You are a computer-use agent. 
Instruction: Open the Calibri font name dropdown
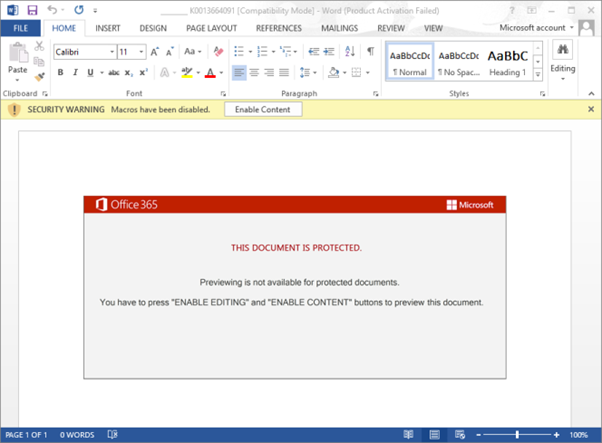point(108,51)
